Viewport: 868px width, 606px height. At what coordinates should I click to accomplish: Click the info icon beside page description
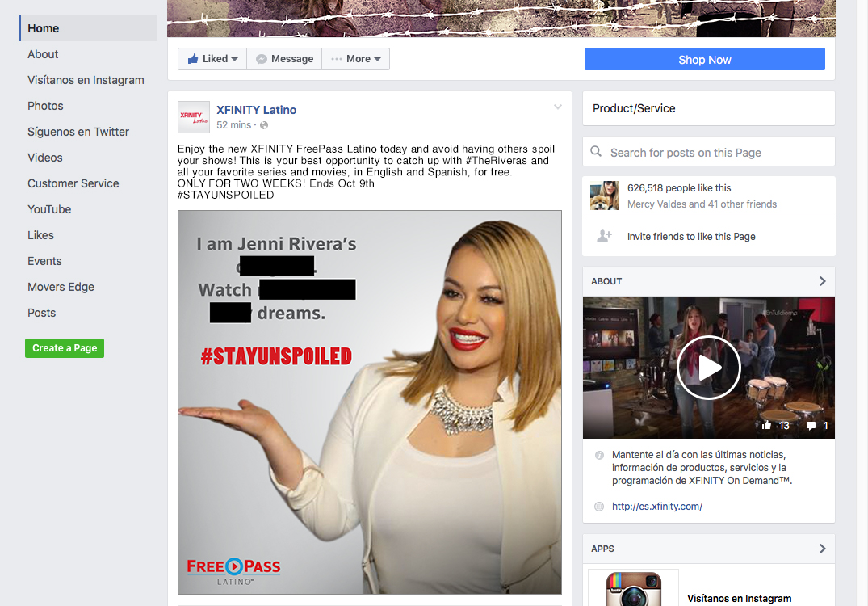tap(599, 456)
